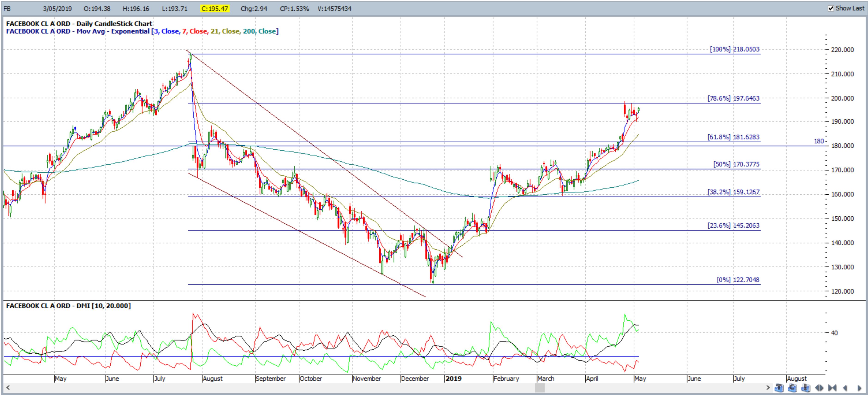Click the date 3/05/2019 in the header
This screenshot has height=395, width=868.
[57, 9]
